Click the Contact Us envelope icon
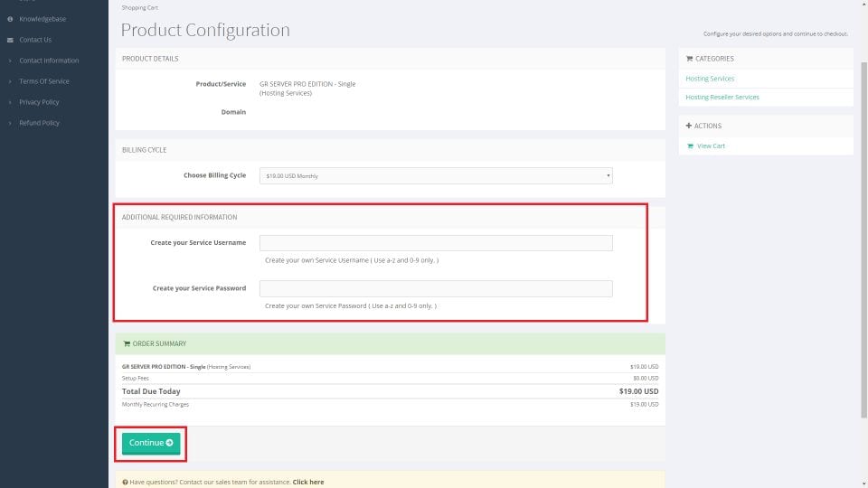The image size is (868, 488). (10, 40)
